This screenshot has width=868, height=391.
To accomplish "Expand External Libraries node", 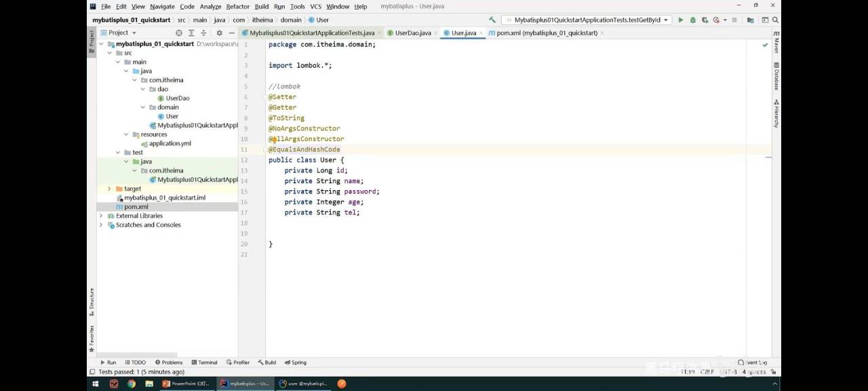I will click(x=101, y=216).
